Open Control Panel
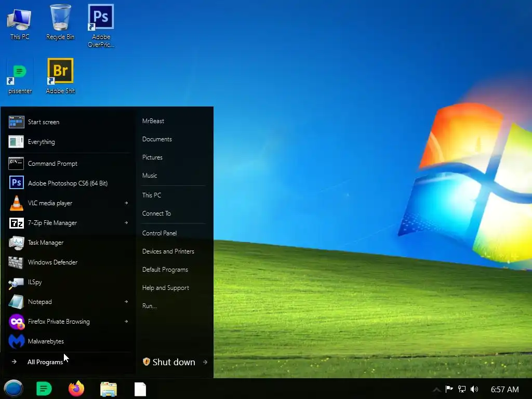 159,233
